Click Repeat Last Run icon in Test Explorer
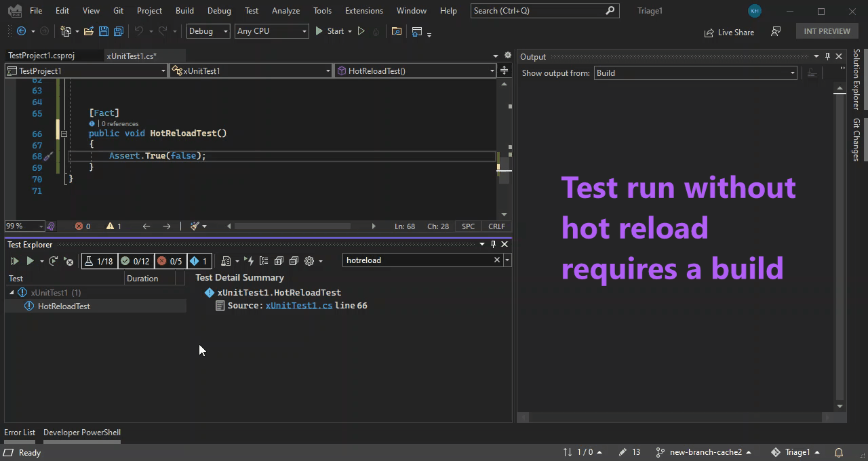The width and height of the screenshot is (868, 461). (54, 261)
